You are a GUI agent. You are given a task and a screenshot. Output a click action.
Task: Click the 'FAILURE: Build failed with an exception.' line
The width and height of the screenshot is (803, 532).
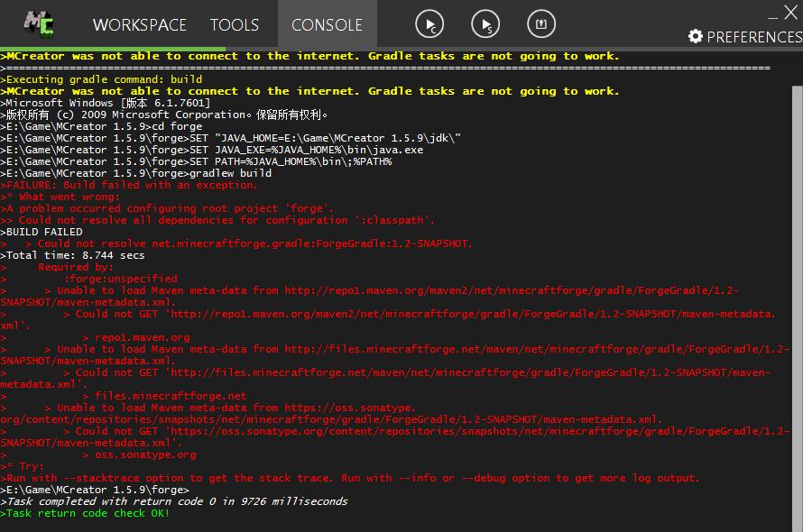[129, 185]
